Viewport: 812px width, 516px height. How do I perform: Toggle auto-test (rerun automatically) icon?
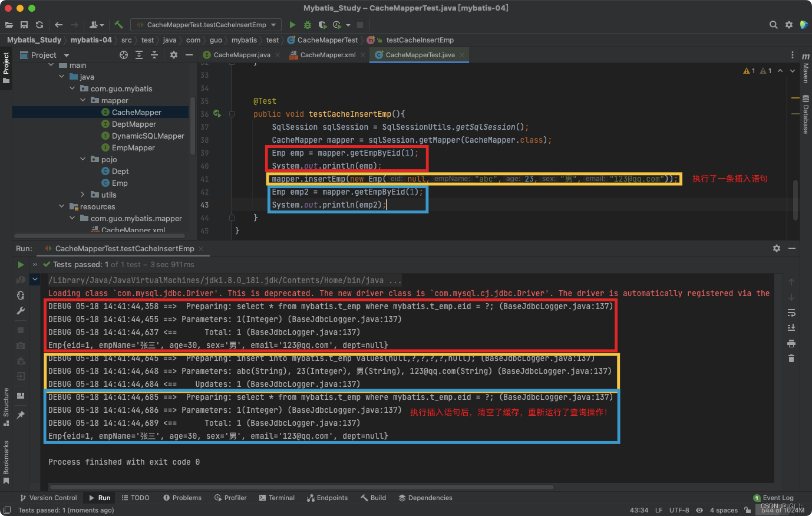(21, 295)
